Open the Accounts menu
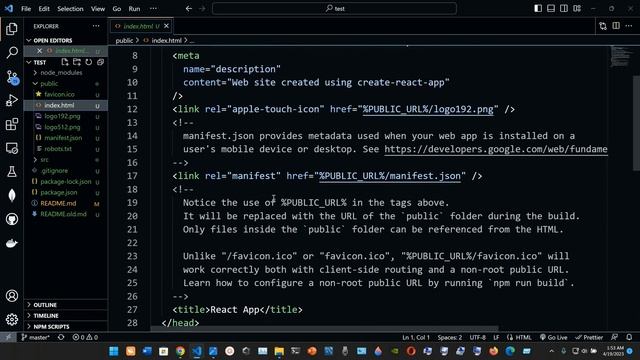Image resolution: width=640 pixels, height=360 pixels. tap(12, 296)
